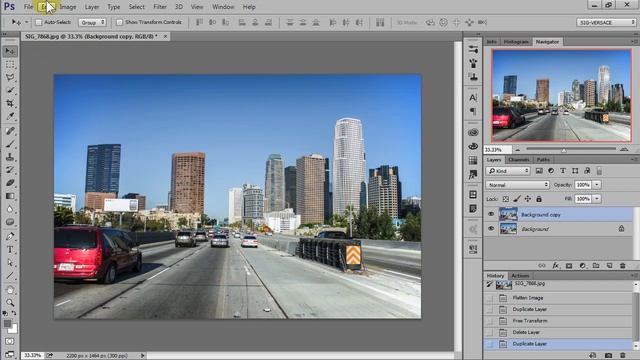Click the Navigator zoom percentage field
This screenshot has width=640, height=360.
pyautogui.click(x=498, y=150)
